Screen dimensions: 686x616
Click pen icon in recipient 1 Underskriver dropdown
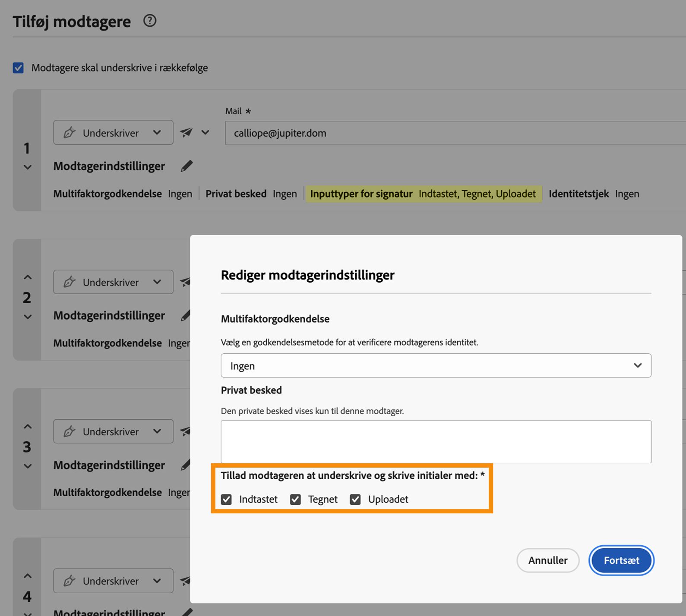coord(70,132)
